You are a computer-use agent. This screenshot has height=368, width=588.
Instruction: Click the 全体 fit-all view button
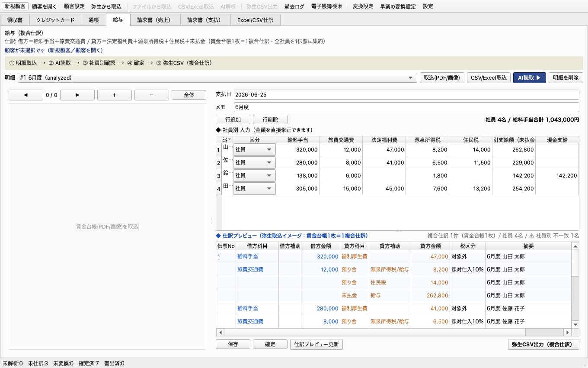coord(189,95)
